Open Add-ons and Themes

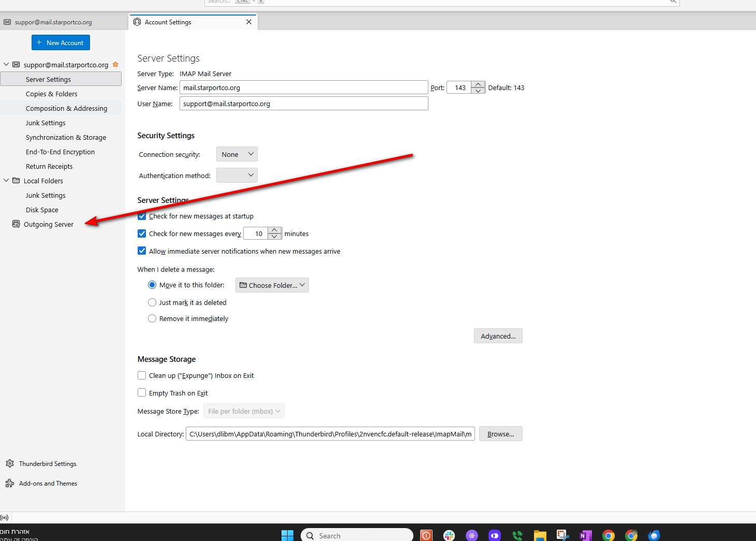(x=48, y=484)
